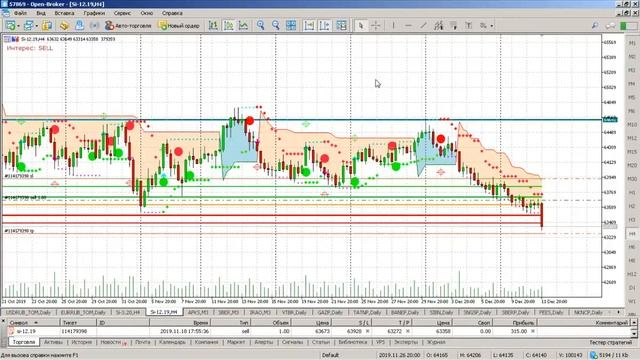Click the chart tabs overflow arrow
The height and width of the screenshot is (360, 640).
coord(618,312)
